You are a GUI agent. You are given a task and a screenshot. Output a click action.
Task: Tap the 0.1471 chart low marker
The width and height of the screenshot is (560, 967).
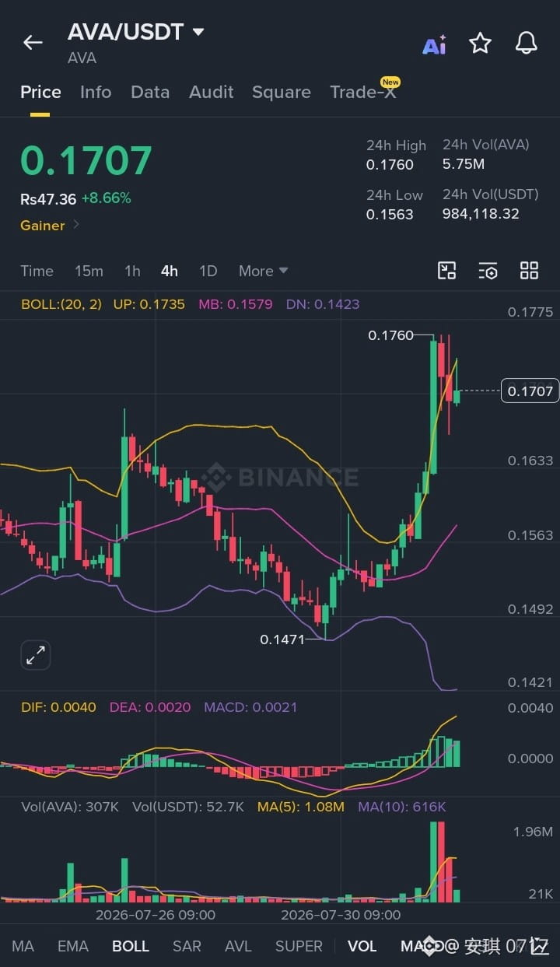[282, 639]
